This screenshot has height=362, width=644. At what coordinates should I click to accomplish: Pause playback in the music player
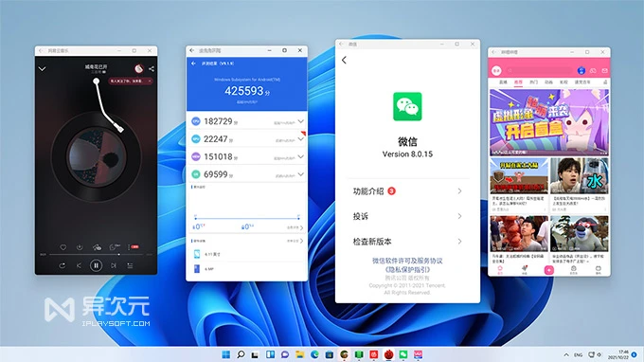[96, 266]
